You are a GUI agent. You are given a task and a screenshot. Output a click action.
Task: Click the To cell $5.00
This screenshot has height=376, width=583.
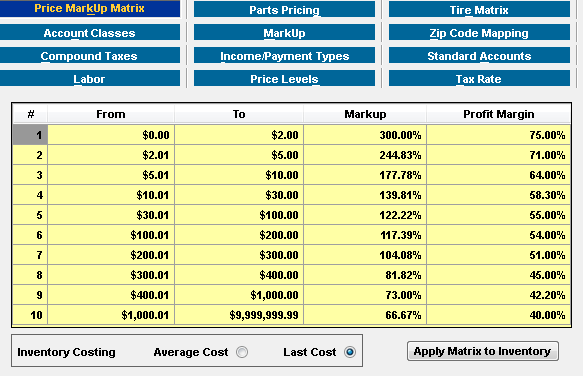pos(239,155)
